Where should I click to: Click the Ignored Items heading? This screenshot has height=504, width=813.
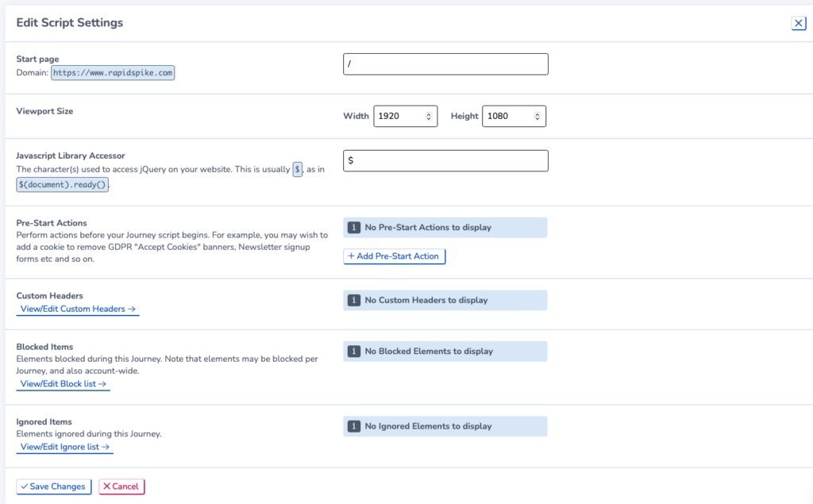point(44,422)
